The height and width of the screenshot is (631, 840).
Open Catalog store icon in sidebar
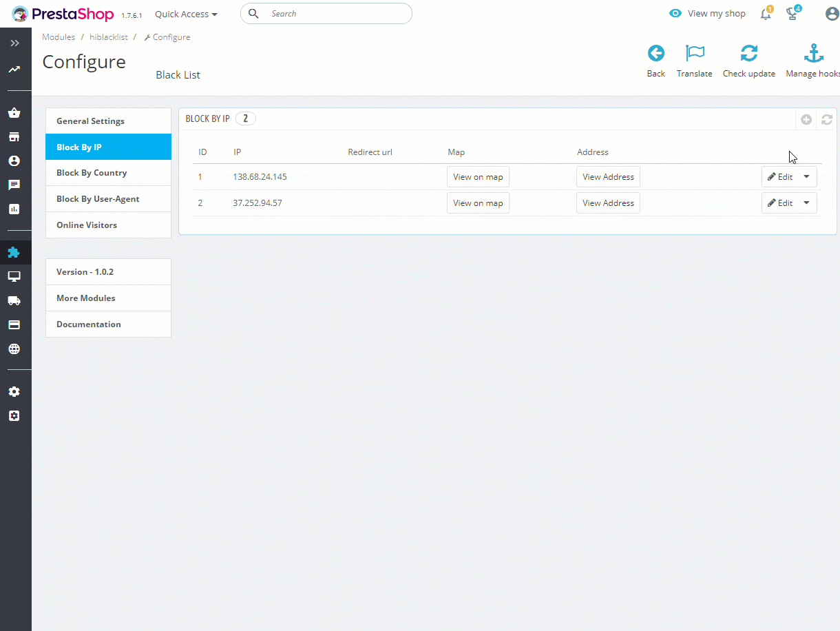click(14, 137)
